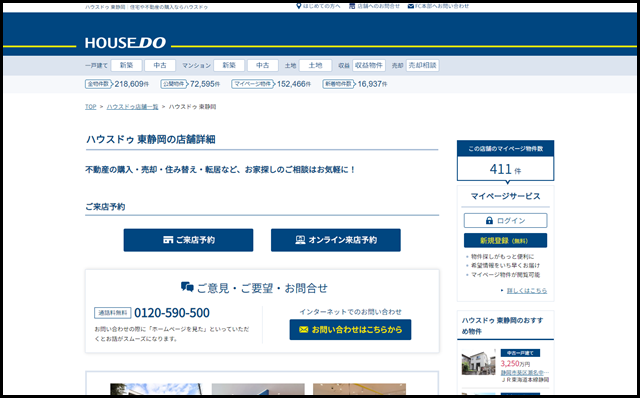Click the マイページ物件 count tag
The height and width of the screenshot is (398, 640).
pyautogui.click(x=253, y=84)
